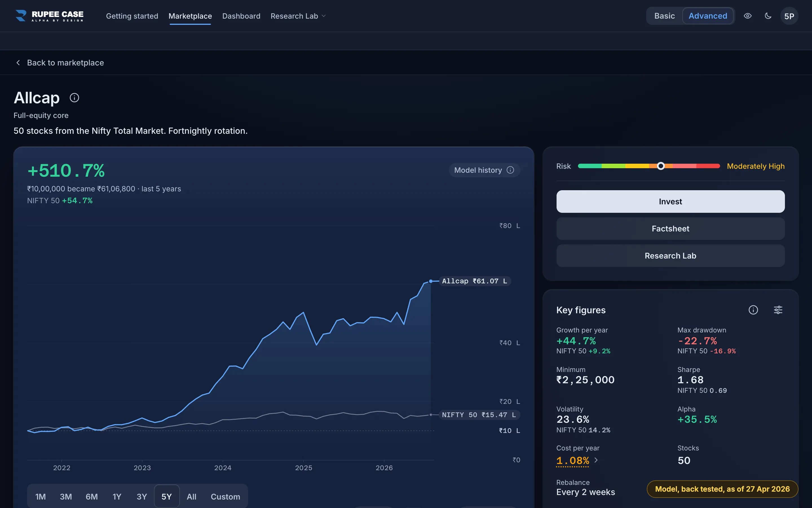Open the Getting started tab
The width and height of the screenshot is (812, 508).
click(132, 16)
